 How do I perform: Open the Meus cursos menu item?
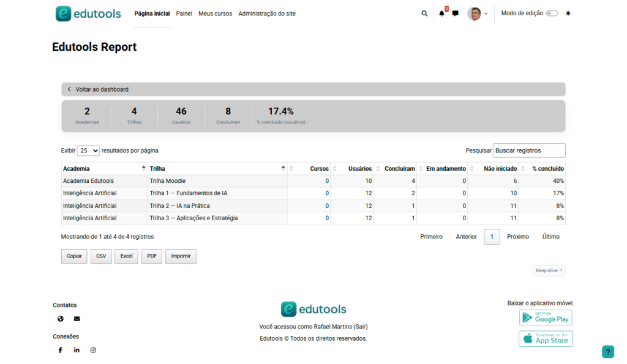click(x=215, y=13)
